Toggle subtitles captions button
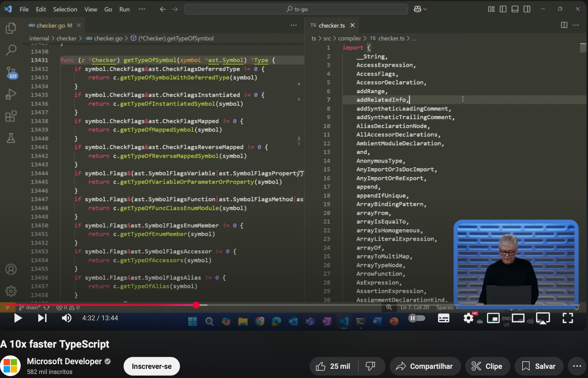Image resolution: width=588 pixels, height=378 pixels. (x=443, y=318)
